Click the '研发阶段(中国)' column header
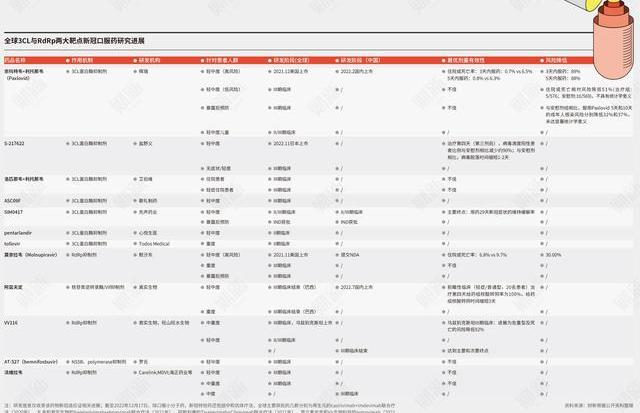The image size is (640, 413). pyautogui.click(x=361, y=60)
